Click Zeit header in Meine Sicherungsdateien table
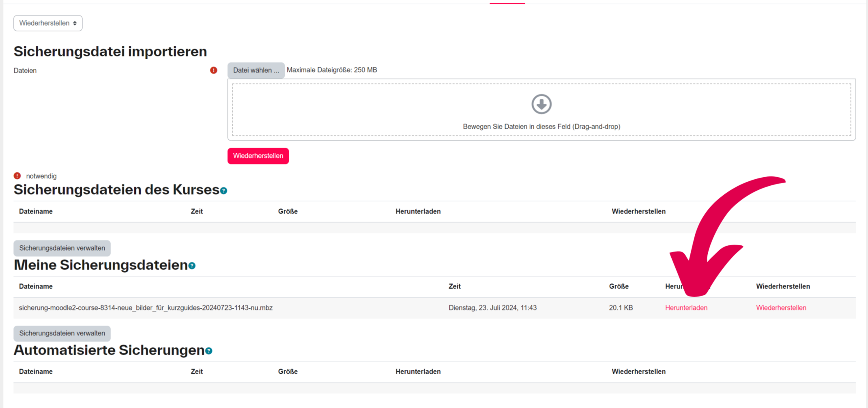Viewport: 868px width, 408px height. point(454,286)
